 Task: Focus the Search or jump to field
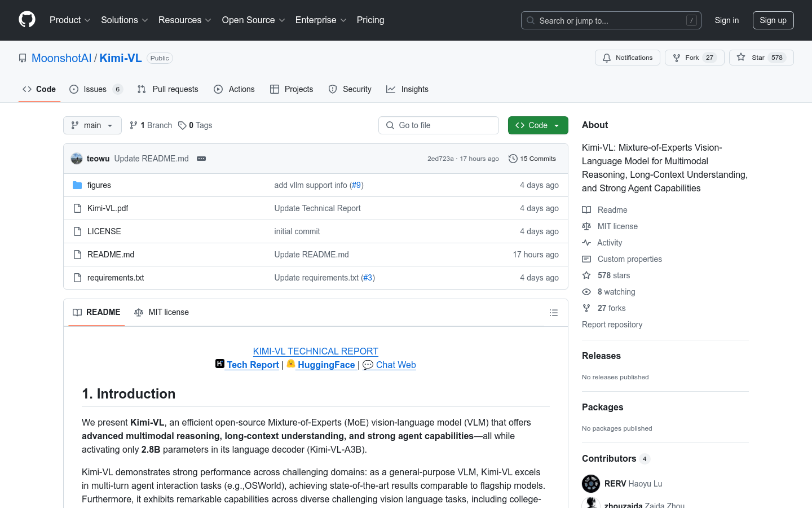click(611, 20)
